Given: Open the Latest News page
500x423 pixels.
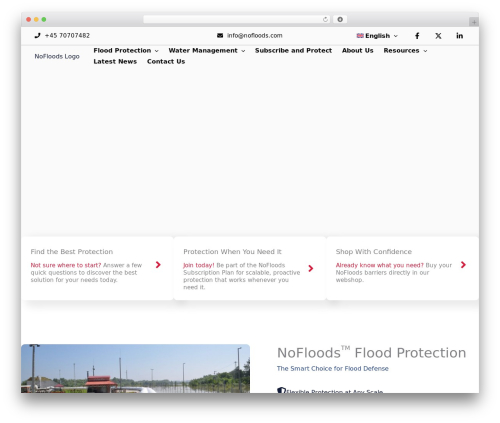Looking at the screenshot, I should point(115,62).
